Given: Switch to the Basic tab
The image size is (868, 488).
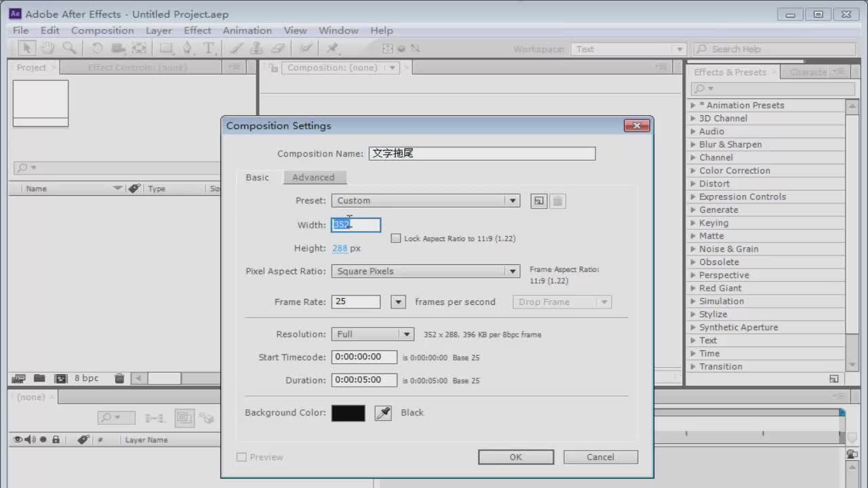Looking at the screenshot, I should 257,178.
